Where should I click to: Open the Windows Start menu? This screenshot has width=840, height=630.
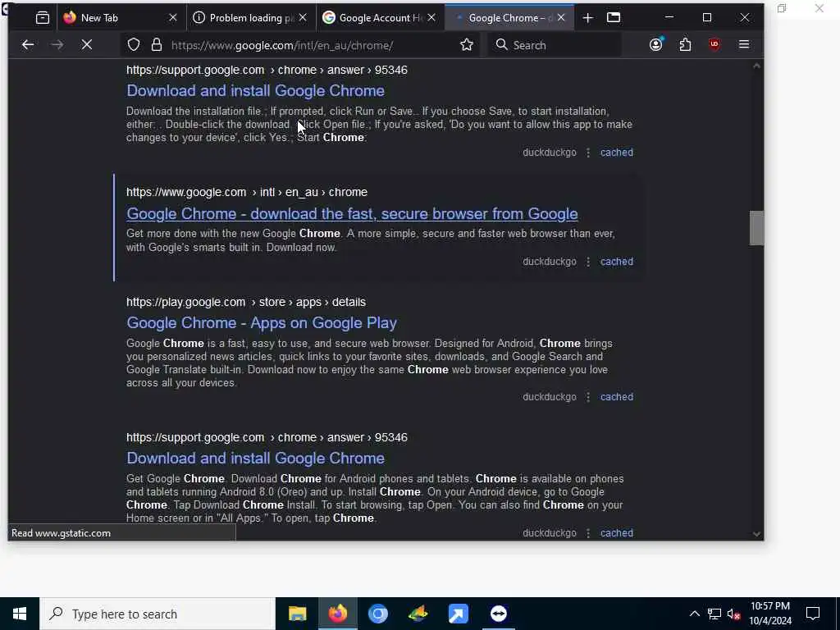[x=20, y=614]
